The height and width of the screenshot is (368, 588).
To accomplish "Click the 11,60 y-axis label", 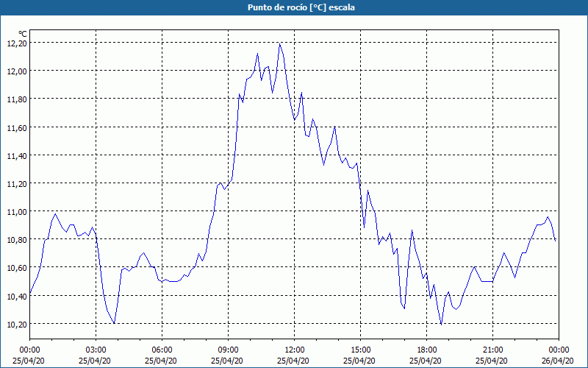I will [17, 128].
